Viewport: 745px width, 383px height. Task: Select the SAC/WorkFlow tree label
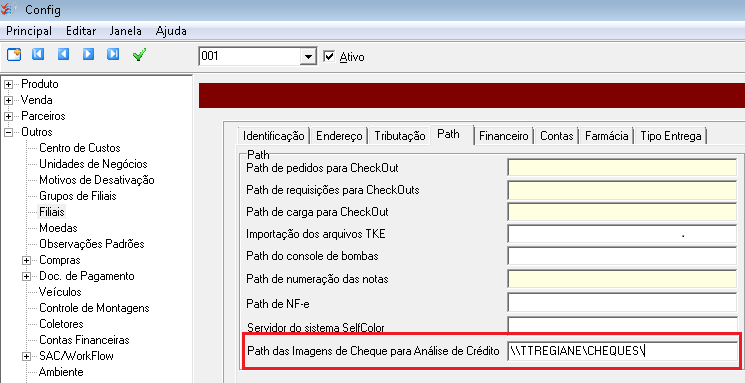(76, 356)
